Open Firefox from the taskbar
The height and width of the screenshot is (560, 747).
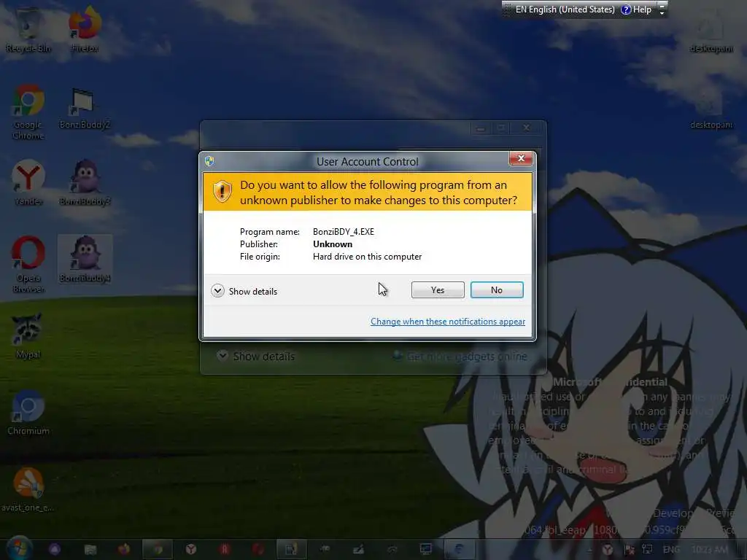click(x=124, y=550)
